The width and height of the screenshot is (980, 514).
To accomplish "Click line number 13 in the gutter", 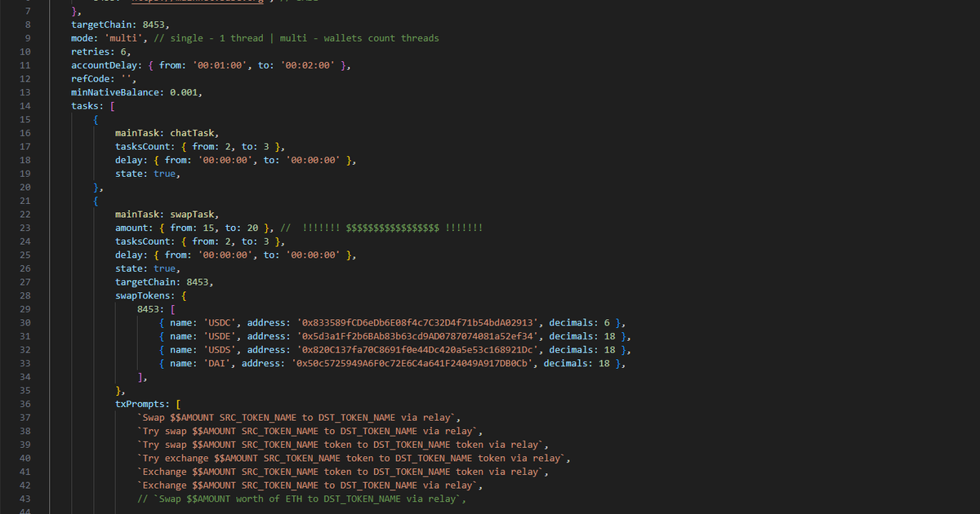I will pos(24,92).
